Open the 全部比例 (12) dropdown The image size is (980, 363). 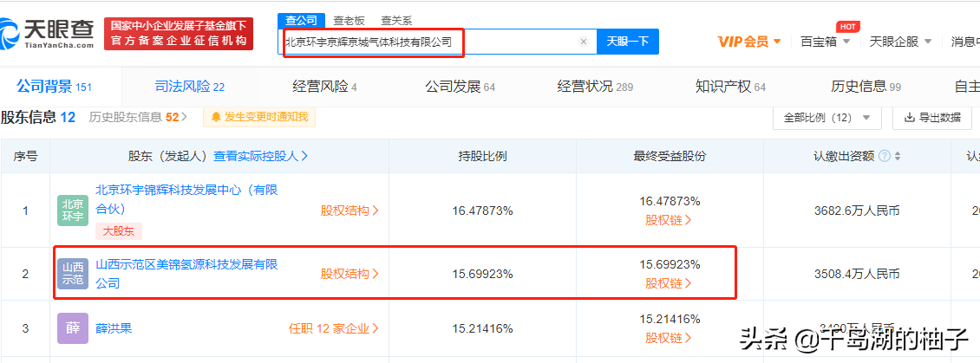826,118
